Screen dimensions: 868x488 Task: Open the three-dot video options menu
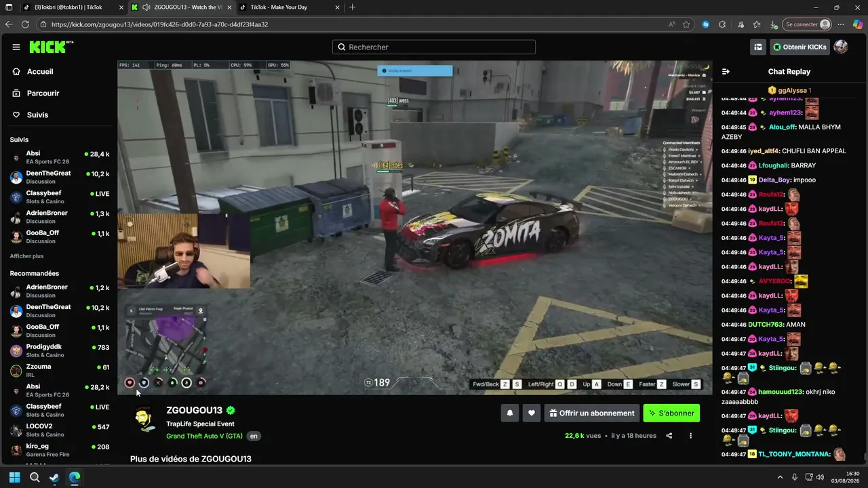(691, 436)
